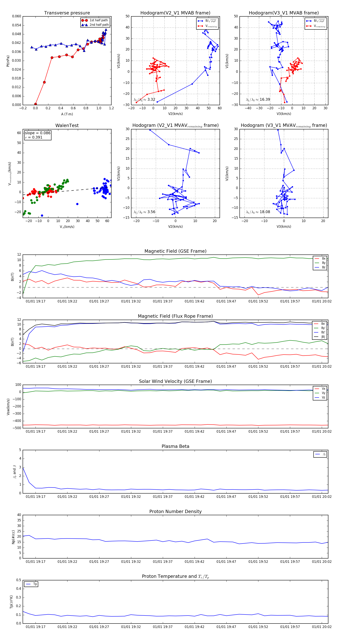Click the B/√μ0ρ legend entry in V3_V1 MVAB hodogram
The width and height of the screenshot is (351, 644).
click(316, 21)
